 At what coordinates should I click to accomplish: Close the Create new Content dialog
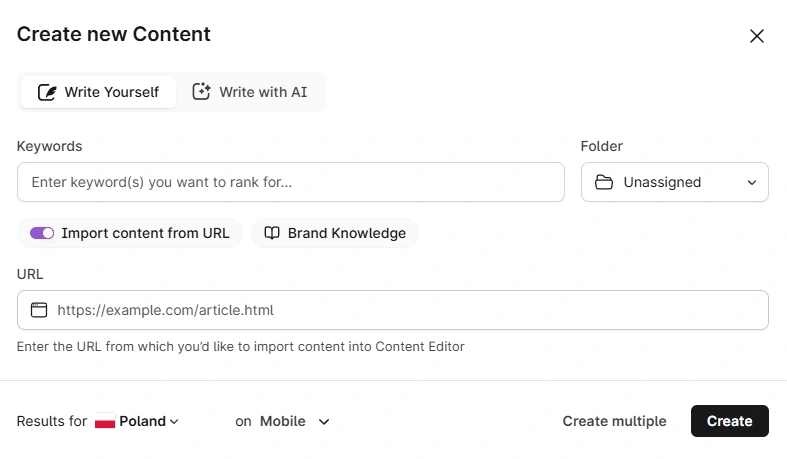[x=757, y=36]
